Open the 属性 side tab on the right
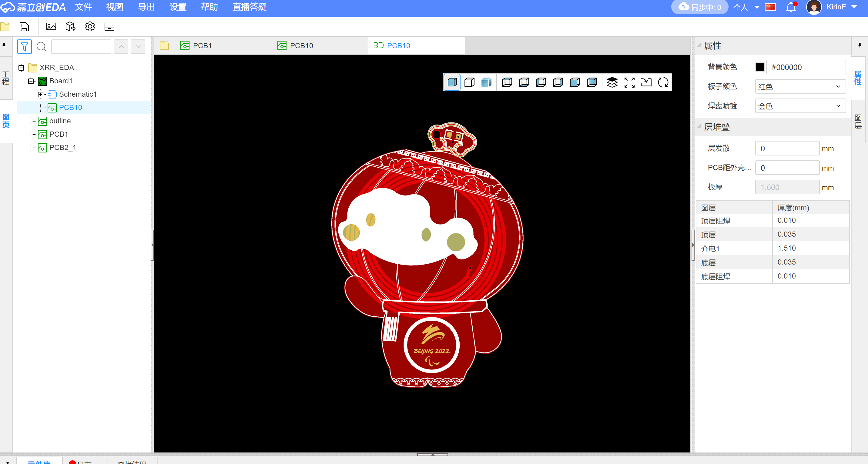The image size is (868, 464). (858, 78)
